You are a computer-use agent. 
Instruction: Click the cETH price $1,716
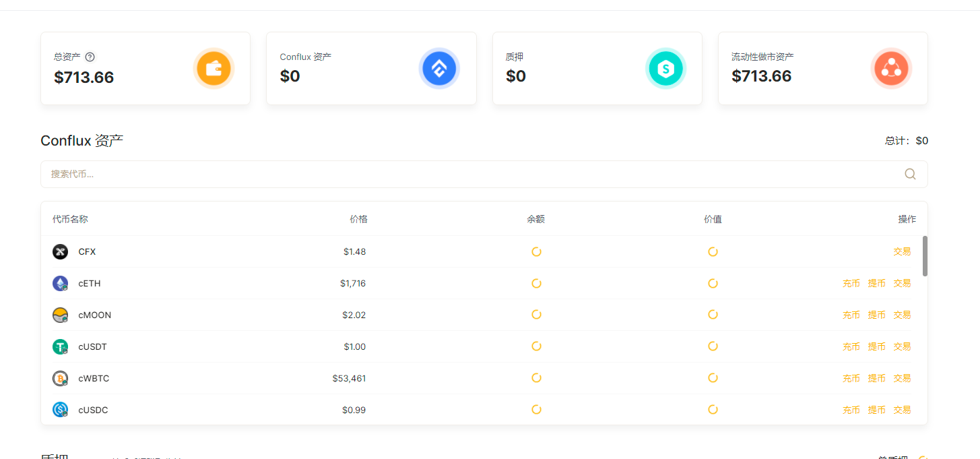point(353,284)
